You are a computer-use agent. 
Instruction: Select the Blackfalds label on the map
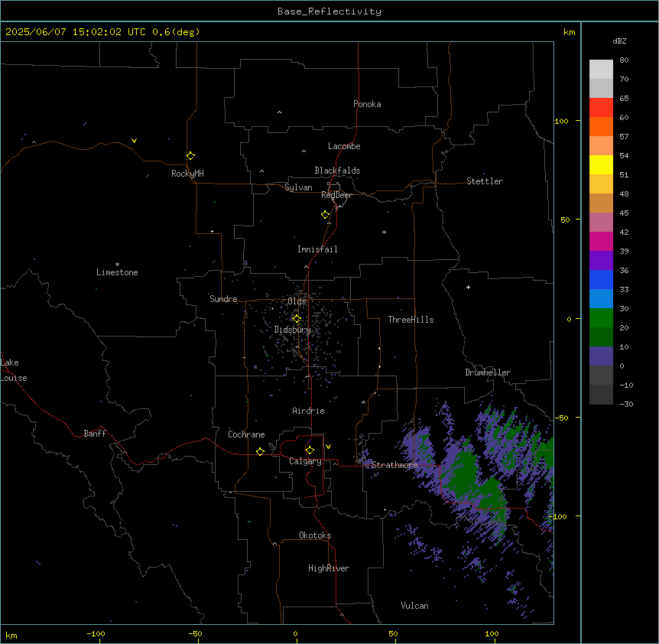coord(337,171)
